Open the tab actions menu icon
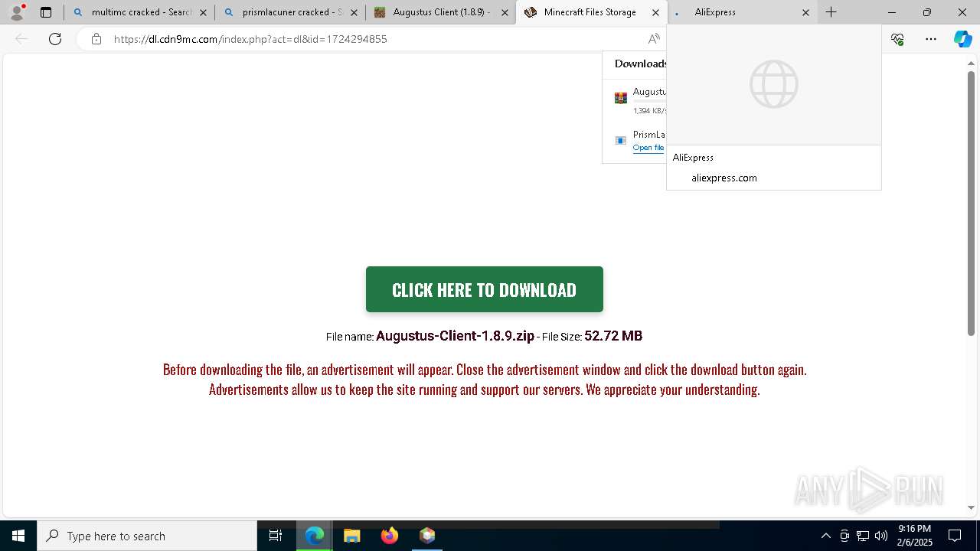Viewport: 980px width, 551px height. tap(46, 12)
